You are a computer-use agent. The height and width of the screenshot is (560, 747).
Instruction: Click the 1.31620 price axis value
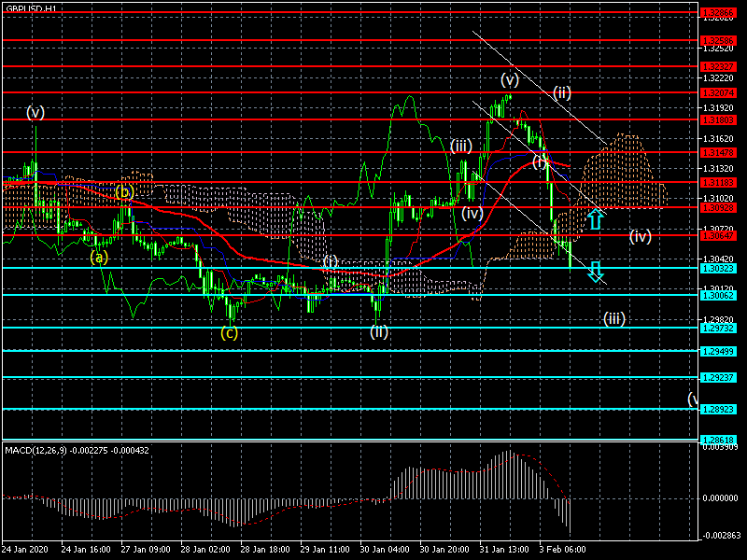point(718,138)
